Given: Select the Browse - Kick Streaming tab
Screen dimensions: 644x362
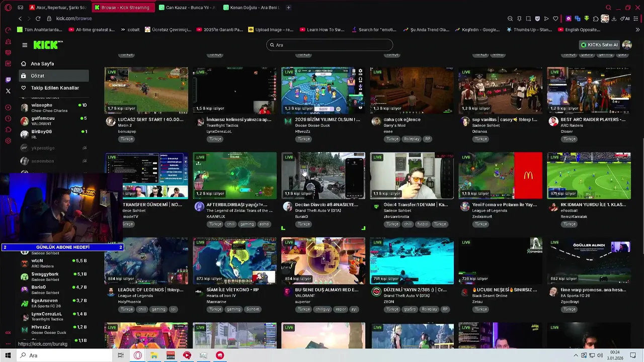Looking at the screenshot, I should (x=122, y=8).
